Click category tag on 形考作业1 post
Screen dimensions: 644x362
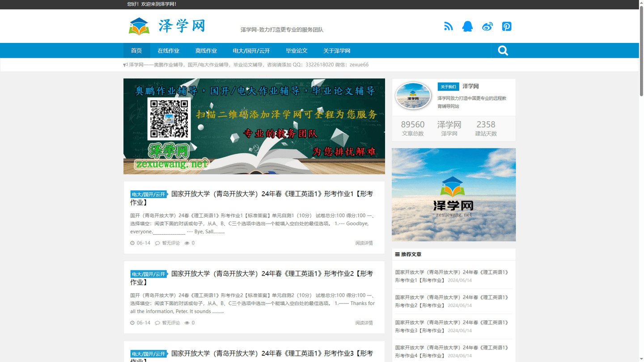148,194
